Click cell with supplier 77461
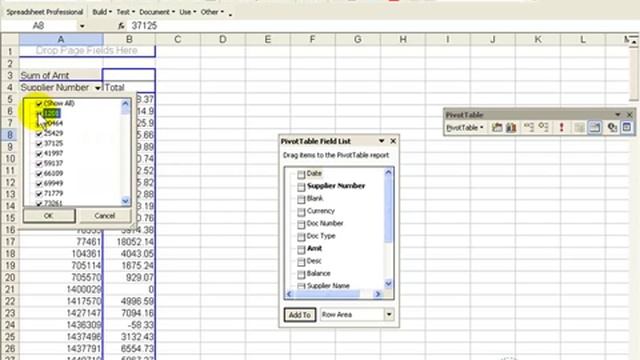This screenshot has height=360, width=640. tap(61, 242)
